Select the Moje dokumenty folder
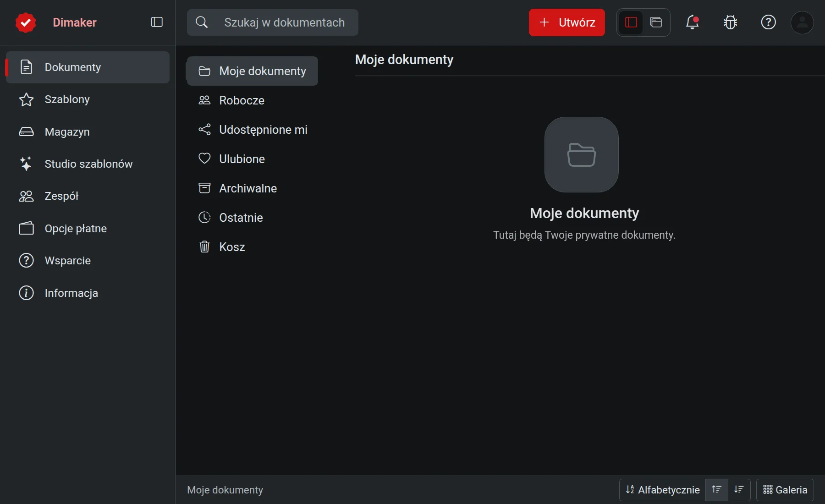 253,71
